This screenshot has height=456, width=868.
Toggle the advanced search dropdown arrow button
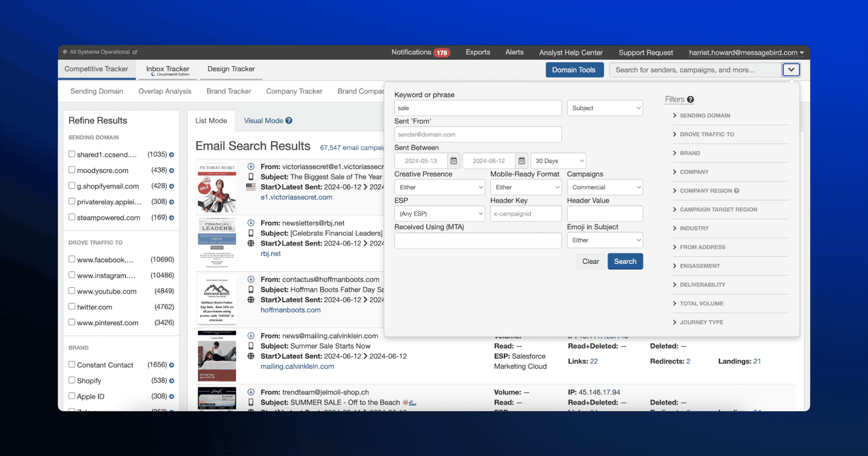(x=791, y=69)
